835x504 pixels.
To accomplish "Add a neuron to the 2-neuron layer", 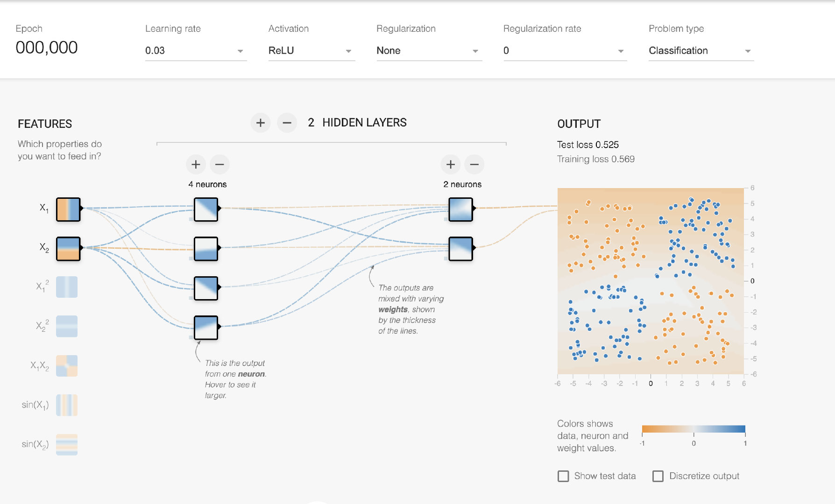I will click(x=451, y=164).
